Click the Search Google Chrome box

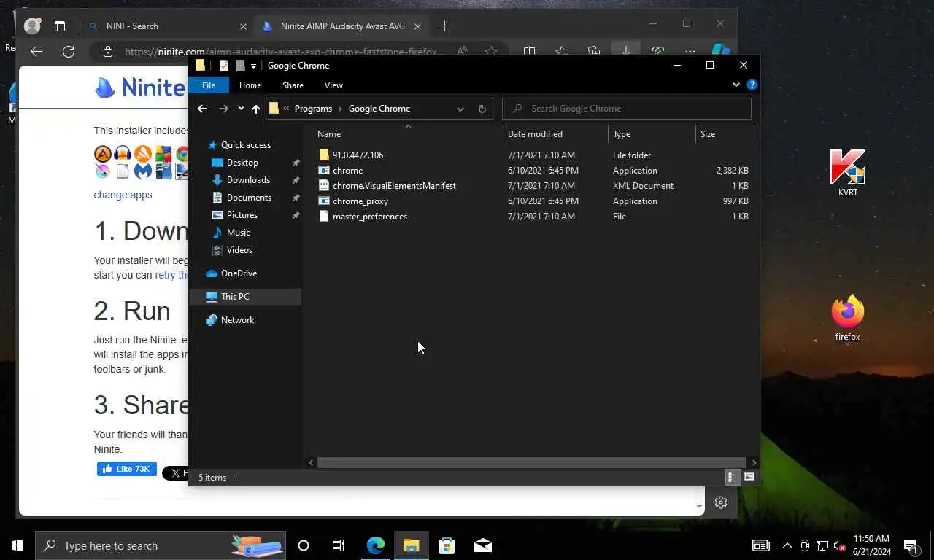[x=627, y=109]
